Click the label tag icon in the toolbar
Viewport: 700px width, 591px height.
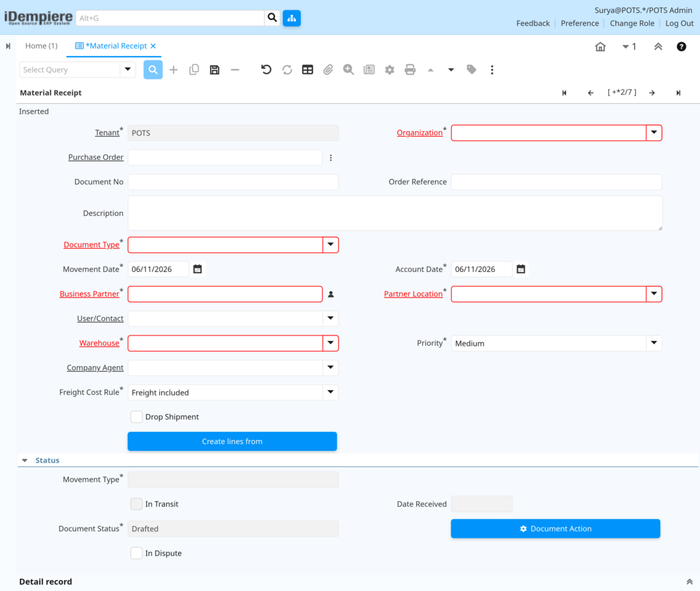[x=472, y=70]
